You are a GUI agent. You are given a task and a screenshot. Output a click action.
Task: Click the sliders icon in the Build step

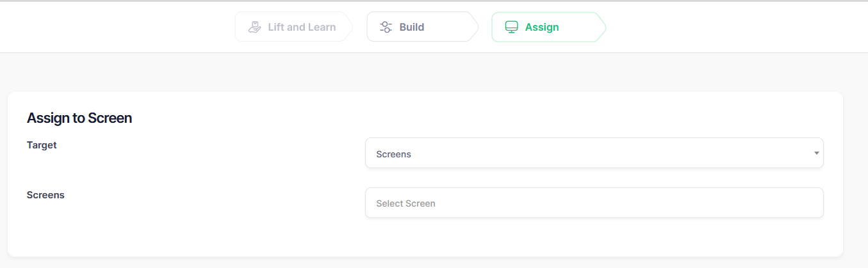[386, 28]
